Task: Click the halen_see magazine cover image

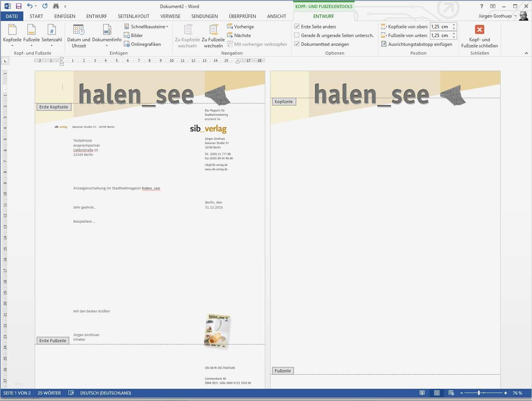Action: click(x=217, y=331)
